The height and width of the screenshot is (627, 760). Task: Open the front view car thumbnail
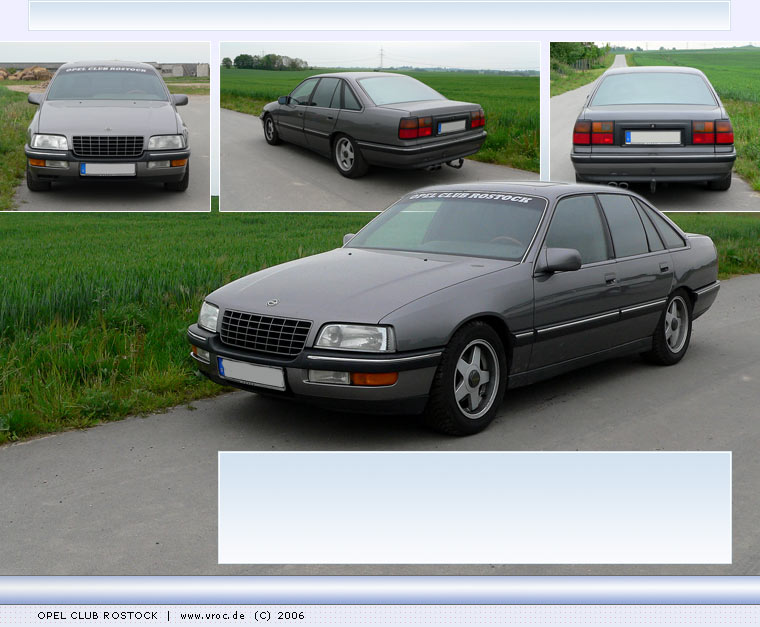[105, 126]
